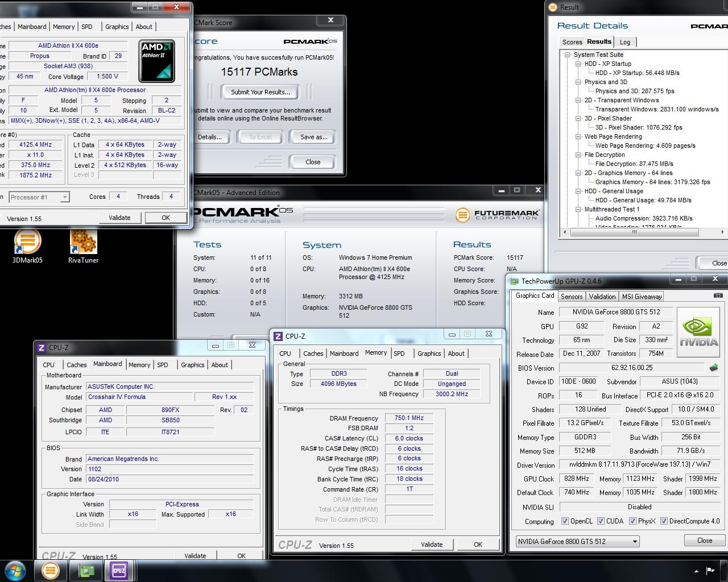The width and height of the screenshot is (728, 582).
Task: Click Validate in the CPU-Z Memory window
Action: coord(432,544)
